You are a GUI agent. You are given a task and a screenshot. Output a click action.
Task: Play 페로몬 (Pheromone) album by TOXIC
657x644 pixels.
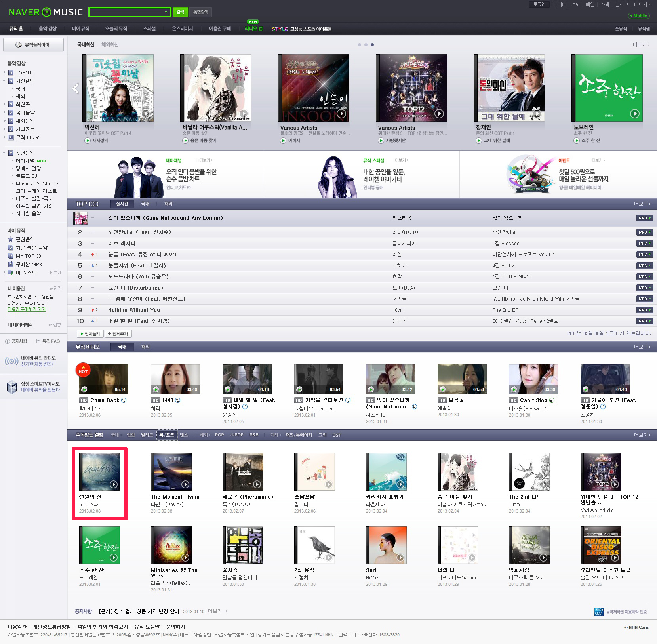257,484
